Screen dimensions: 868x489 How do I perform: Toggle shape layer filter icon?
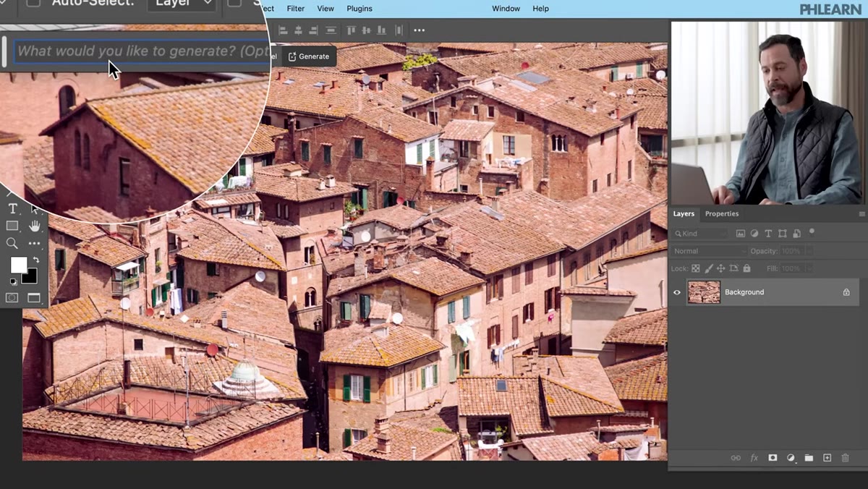coord(782,234)
